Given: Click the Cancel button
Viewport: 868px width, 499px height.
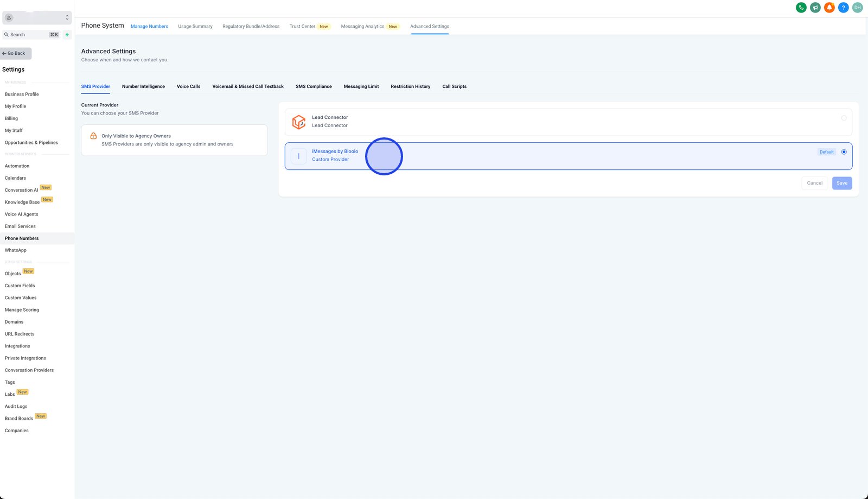Looking at the screenshot, I should pyautogui.click(x=814, y=183).
